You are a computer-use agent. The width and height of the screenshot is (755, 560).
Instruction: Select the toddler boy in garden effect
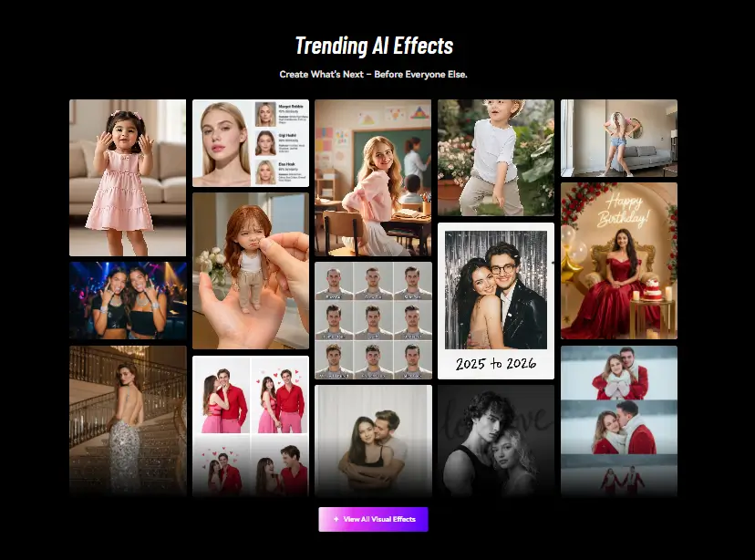tap(496, 158)
